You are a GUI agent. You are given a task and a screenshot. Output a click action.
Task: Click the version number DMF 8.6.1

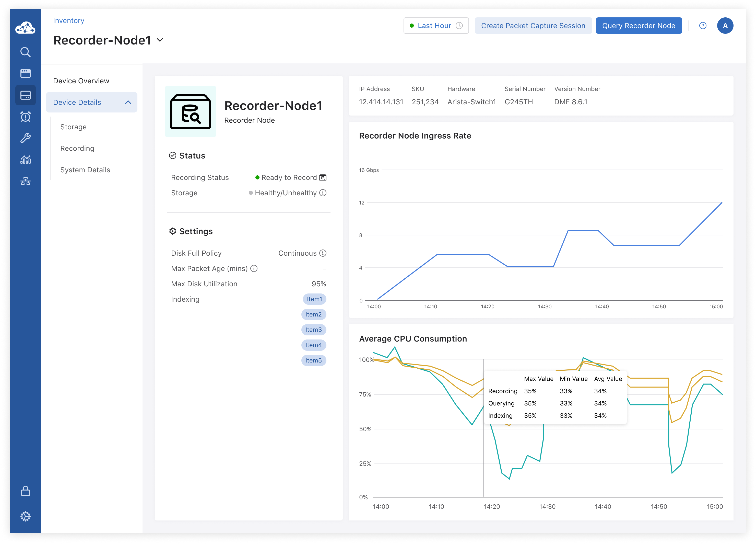click(x=571, y=102)
